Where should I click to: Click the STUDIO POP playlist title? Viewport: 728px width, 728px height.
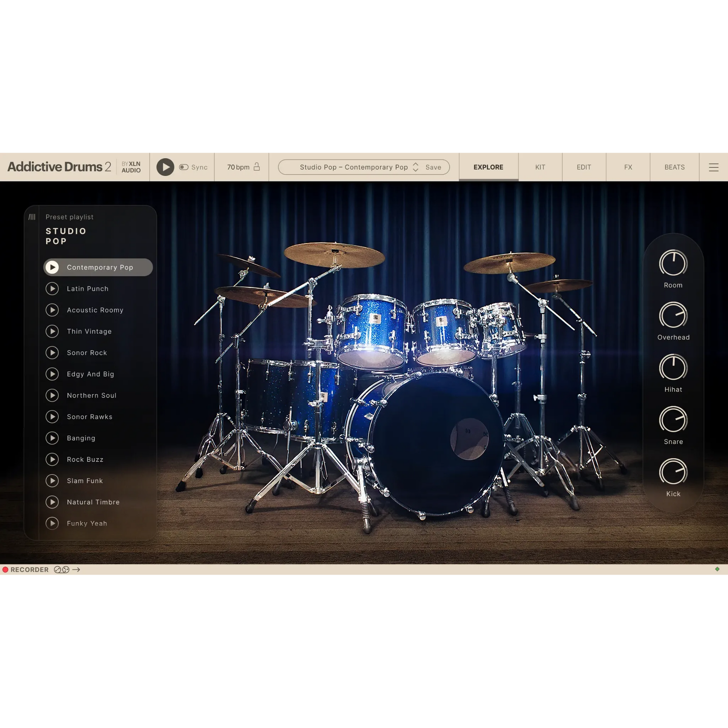[x=66, y=236]
